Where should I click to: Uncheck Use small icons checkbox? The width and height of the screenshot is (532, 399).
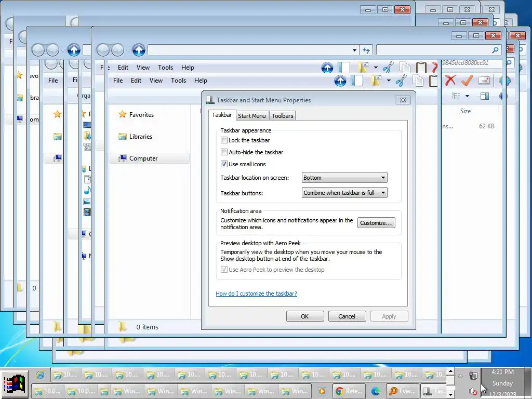pos(224,164)
